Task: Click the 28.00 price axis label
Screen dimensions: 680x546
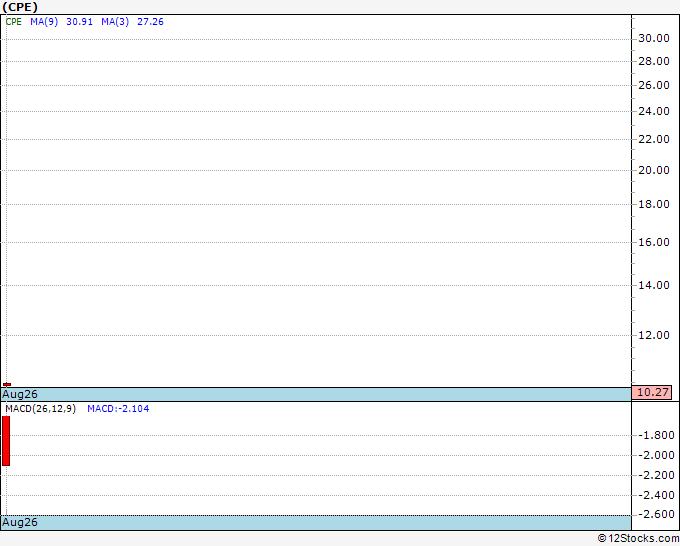Action: 654,62
